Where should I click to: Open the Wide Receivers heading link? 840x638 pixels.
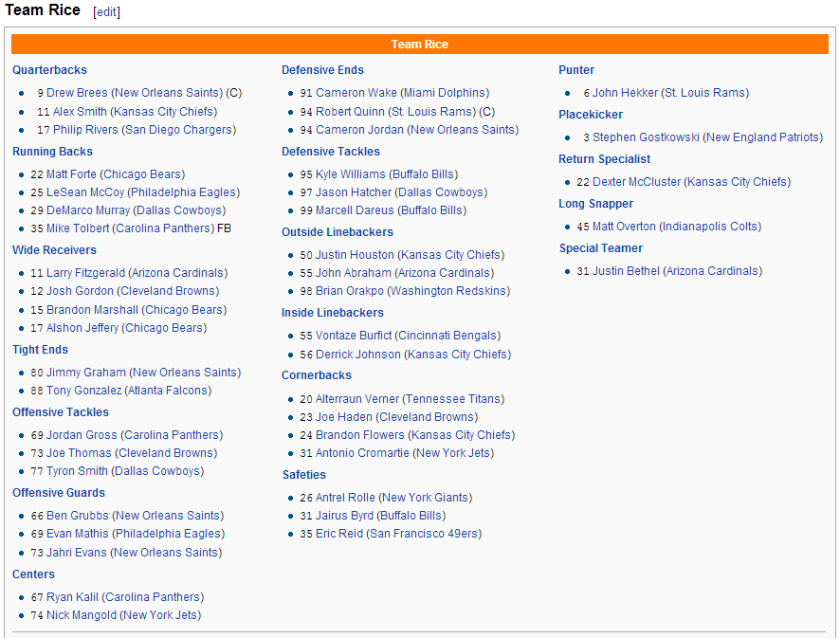pyautogui.click(x=55, y=250)
